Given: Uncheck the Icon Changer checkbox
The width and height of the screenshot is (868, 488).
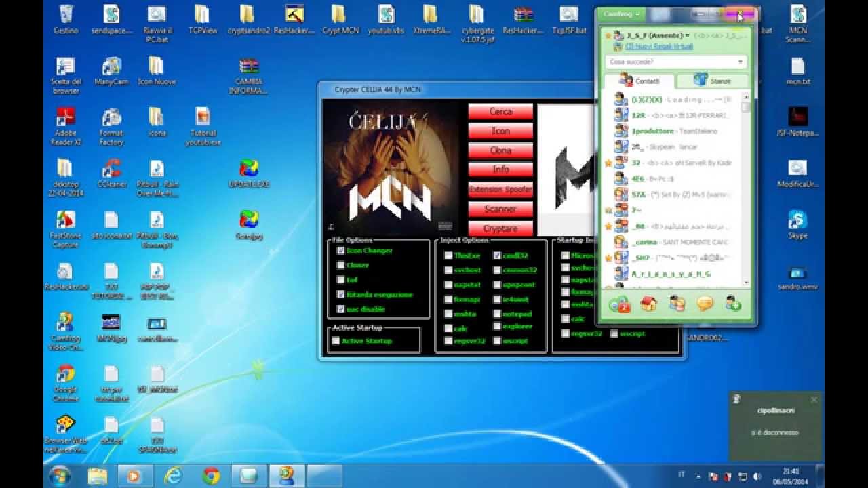Looking at the screenshot, I should coord(341,250).
